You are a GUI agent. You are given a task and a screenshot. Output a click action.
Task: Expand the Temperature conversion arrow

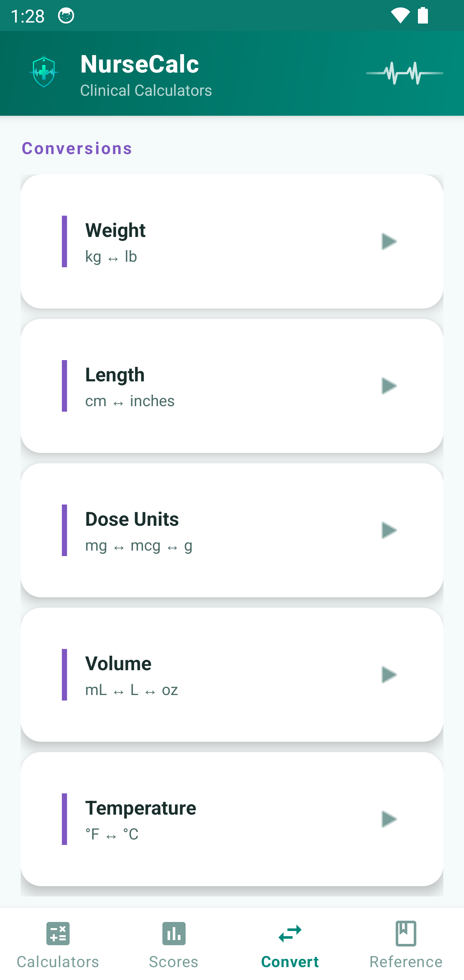[x=388, y=819]
